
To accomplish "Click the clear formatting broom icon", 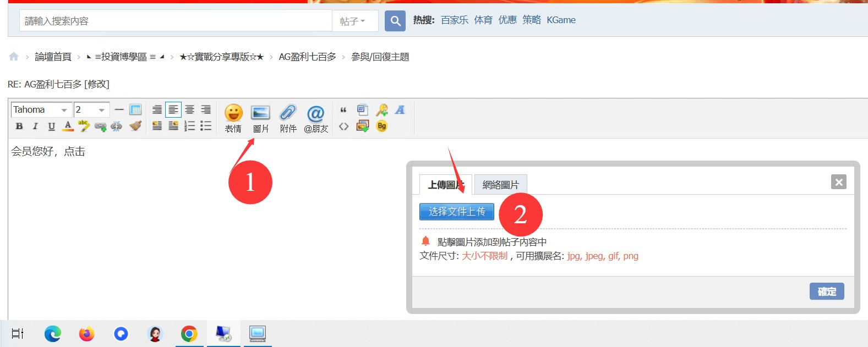I will [x=135, y=126].
